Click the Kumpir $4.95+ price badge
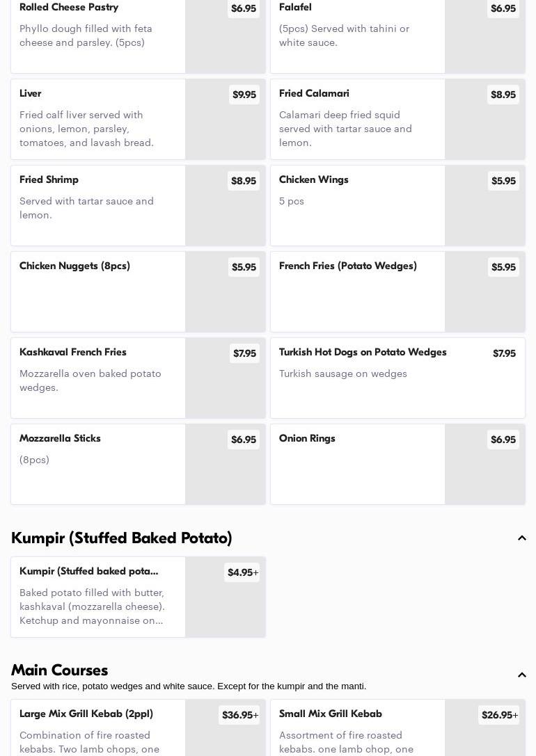 pos(242,572)
